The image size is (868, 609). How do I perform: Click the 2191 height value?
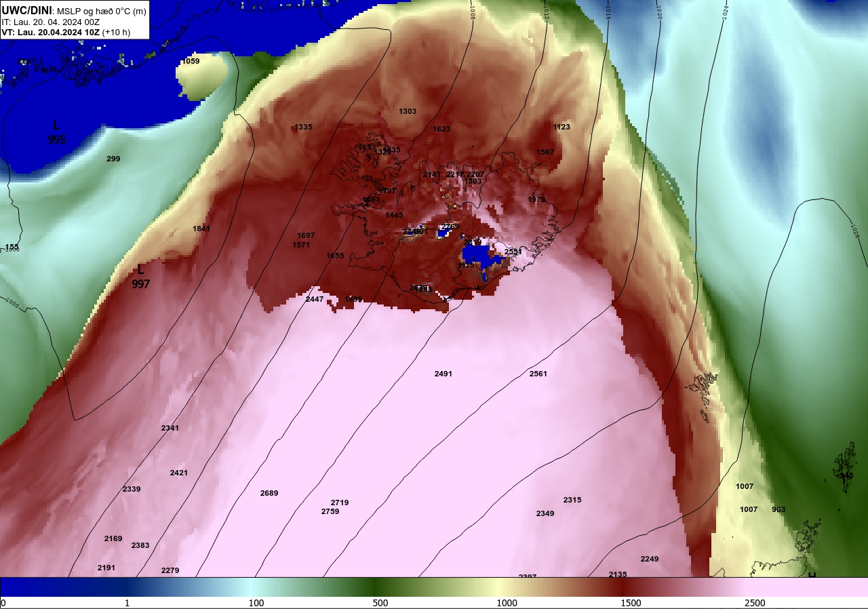pos(106,568)
